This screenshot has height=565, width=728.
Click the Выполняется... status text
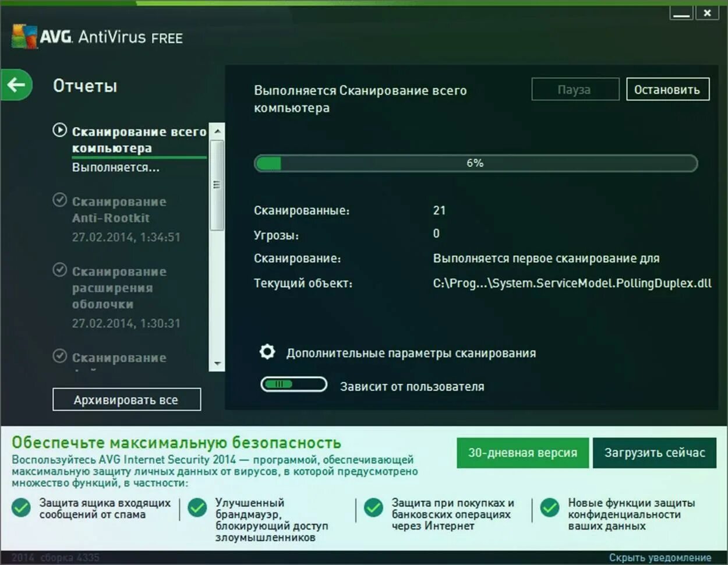[115, 167]
